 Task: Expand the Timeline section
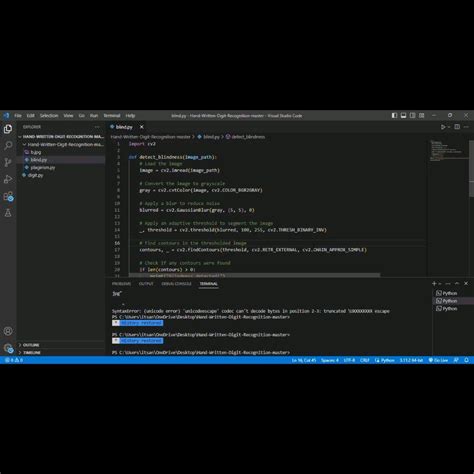pyautogui.click(x=62, y=352)
